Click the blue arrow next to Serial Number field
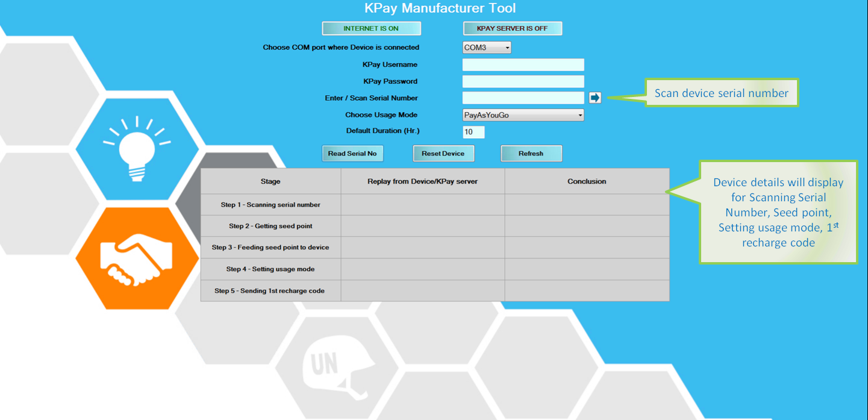 click(595, 98)
